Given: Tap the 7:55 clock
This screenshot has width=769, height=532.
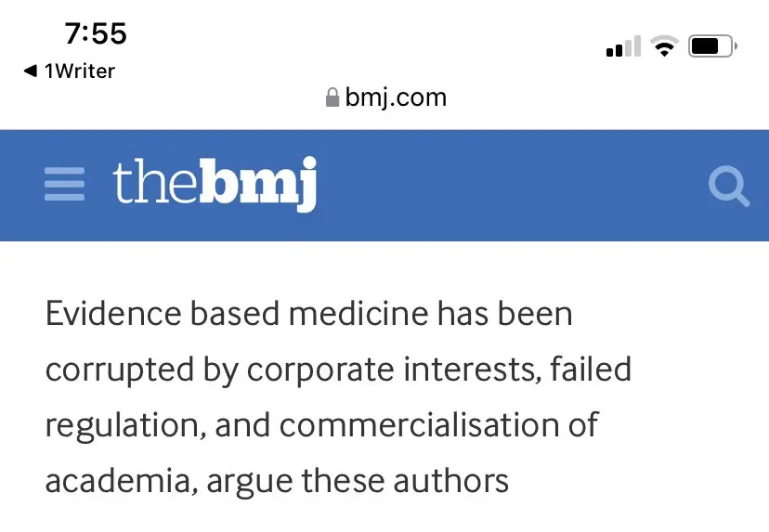Looking at the screenshot, I should 96,34.
